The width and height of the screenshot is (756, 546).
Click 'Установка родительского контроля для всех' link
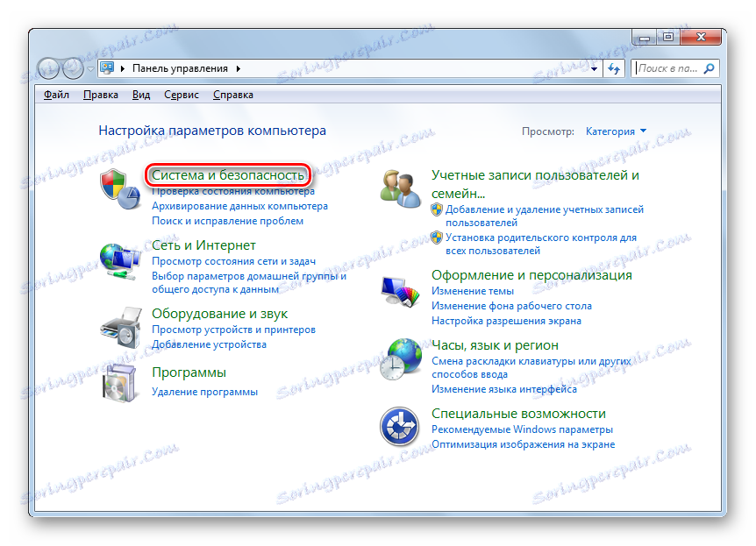541,245
